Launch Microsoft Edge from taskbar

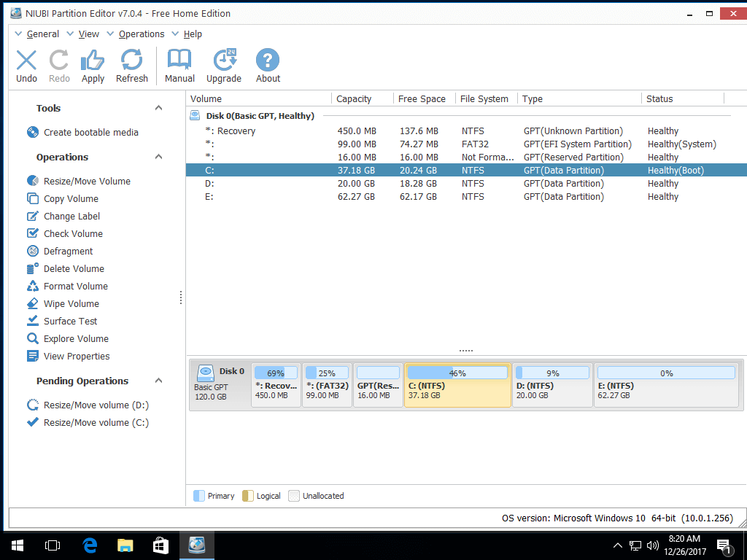click(x=90, y=545)
